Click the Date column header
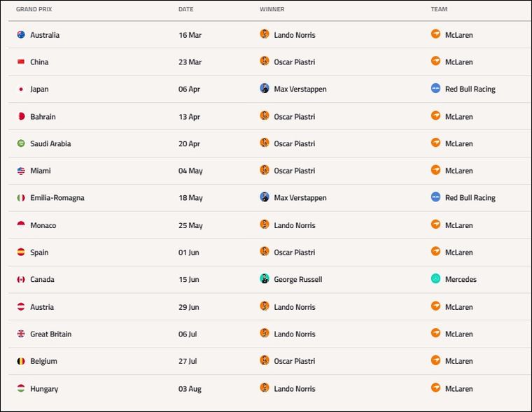This screenshot has width=532, height=412. point(185,10)
